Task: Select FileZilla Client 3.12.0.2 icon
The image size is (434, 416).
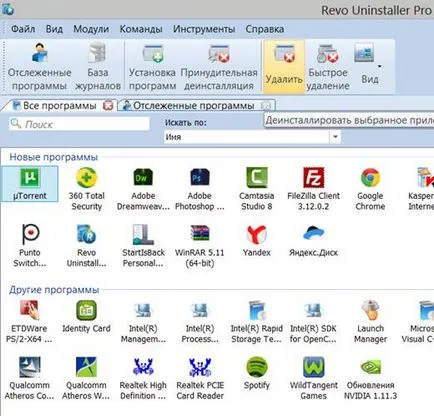Action: point(313,189)
